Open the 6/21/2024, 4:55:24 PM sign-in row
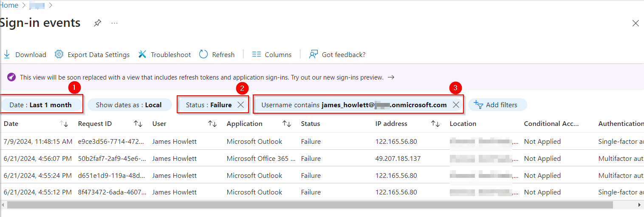 click(x=322, y=175)
